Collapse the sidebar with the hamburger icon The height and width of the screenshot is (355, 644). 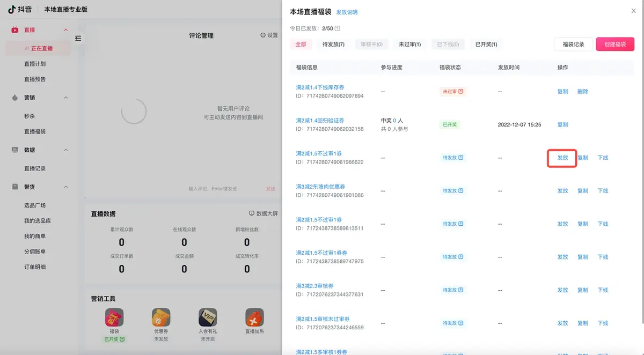click(x=78, y=38)
